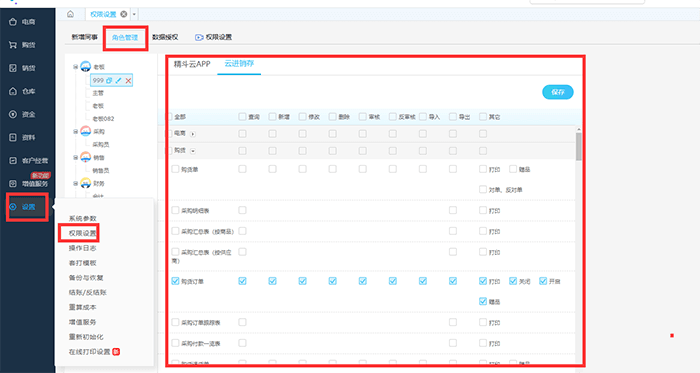Click the 销售 group avatar icon
700x373 pixels.
click(85, 157)
